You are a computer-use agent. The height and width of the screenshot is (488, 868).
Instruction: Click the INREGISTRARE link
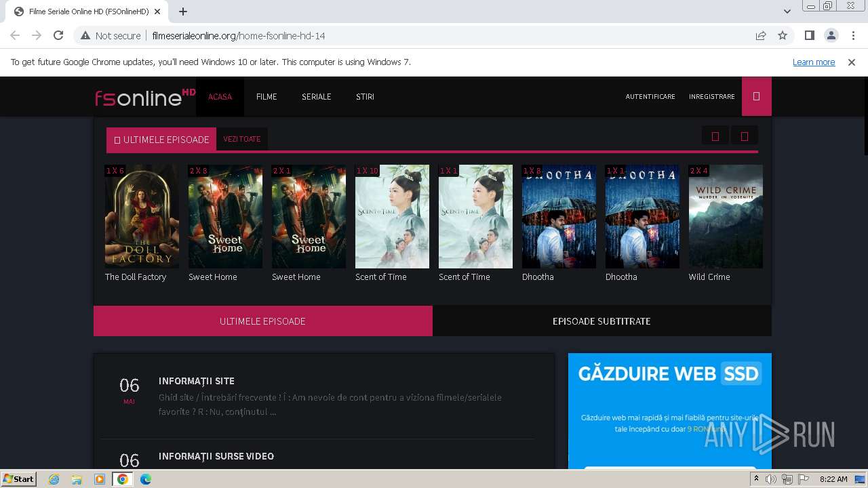pos(712,96)
